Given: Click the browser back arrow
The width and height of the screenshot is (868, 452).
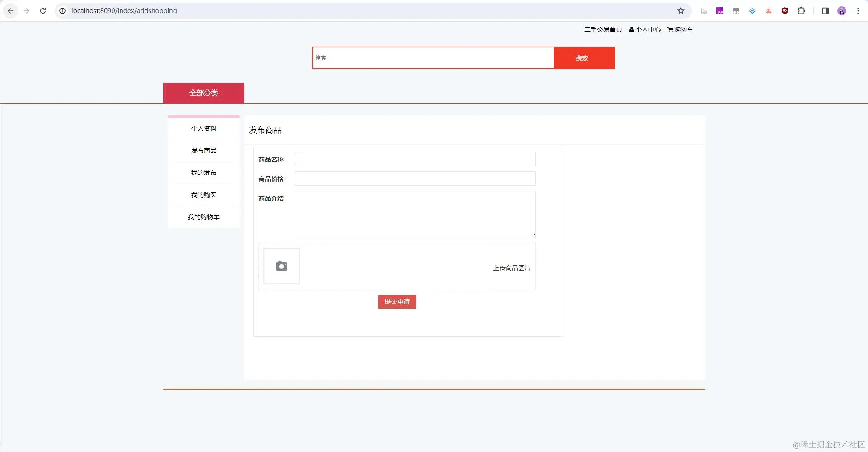Looking at the screenshot, I should (10, 11).
